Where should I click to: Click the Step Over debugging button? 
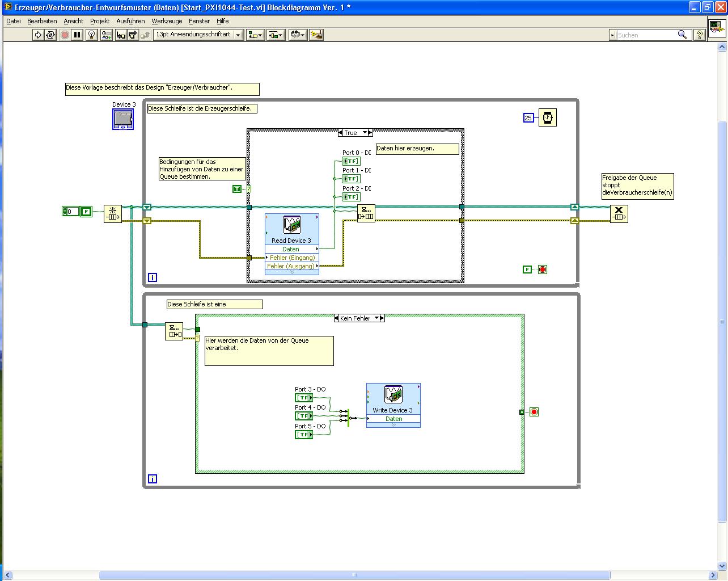point(133,35)
